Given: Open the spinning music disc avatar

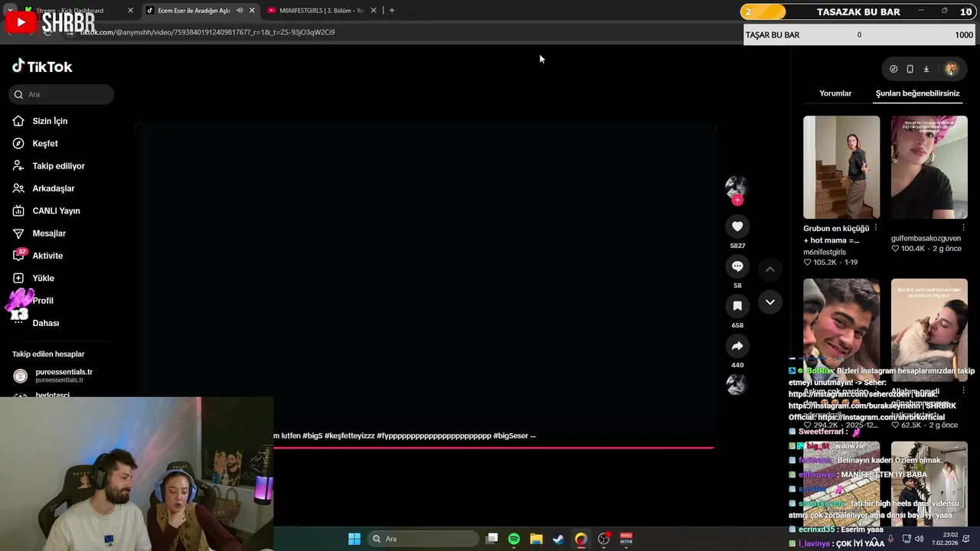Looking at the screenshot, I should (737, 384).
